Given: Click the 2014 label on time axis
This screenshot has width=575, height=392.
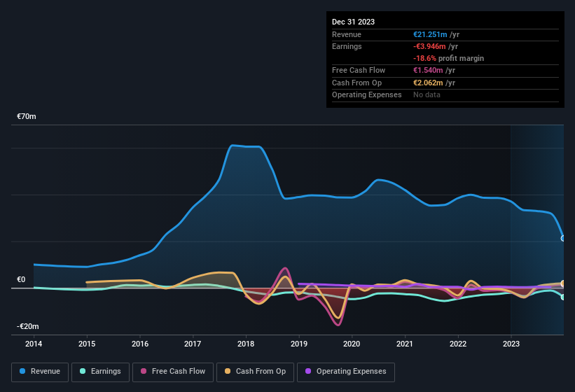Looking at the screenshot, I should click(x=34, y=344).
